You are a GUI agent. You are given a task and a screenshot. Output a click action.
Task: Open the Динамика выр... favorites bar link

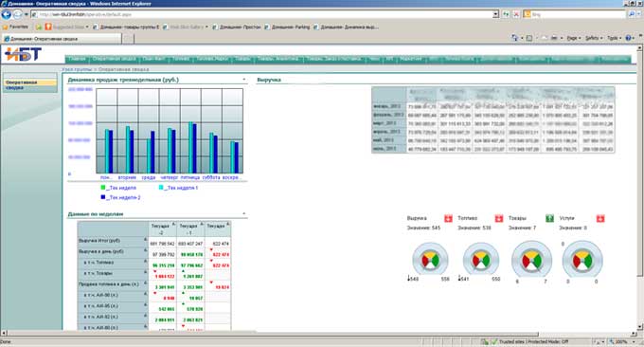346,27
